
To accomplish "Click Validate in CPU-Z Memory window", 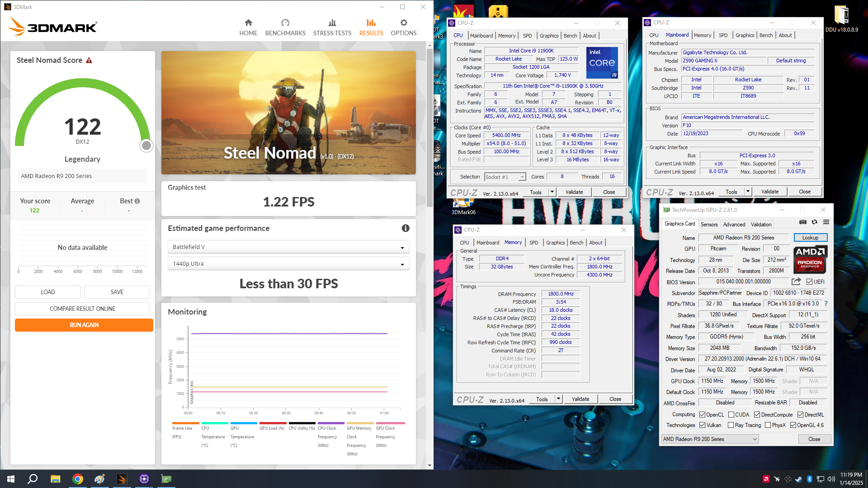I will tap(580, 399).
